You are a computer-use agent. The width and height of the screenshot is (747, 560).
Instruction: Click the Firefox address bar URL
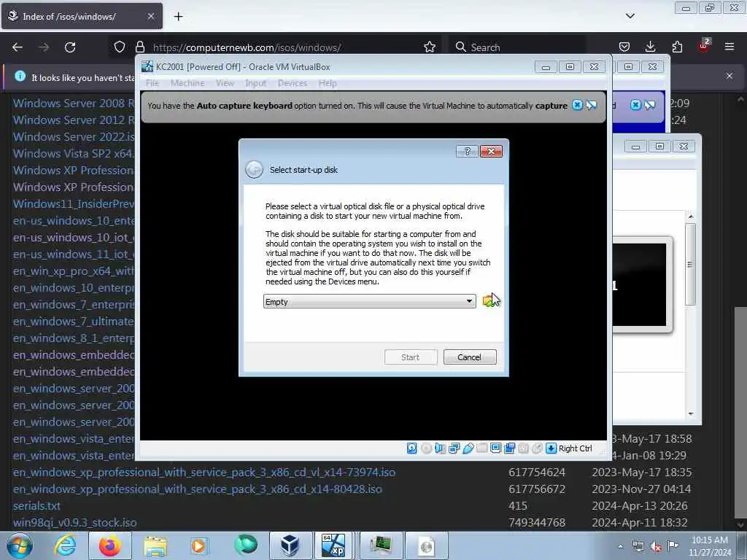(247, 47)
